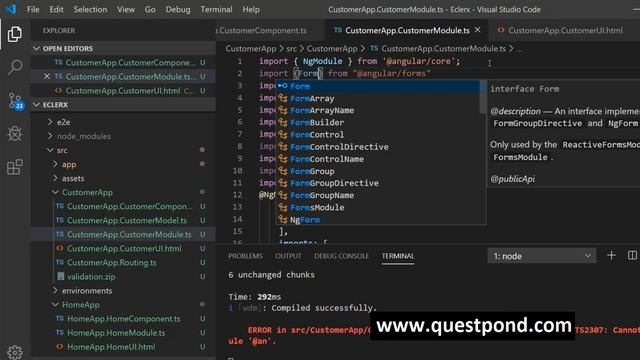Image resolution: width=640 pixels, height=360 pixels.
Task: Close CustomerModule.ts in Open Editors
Action: pos(47,76)
